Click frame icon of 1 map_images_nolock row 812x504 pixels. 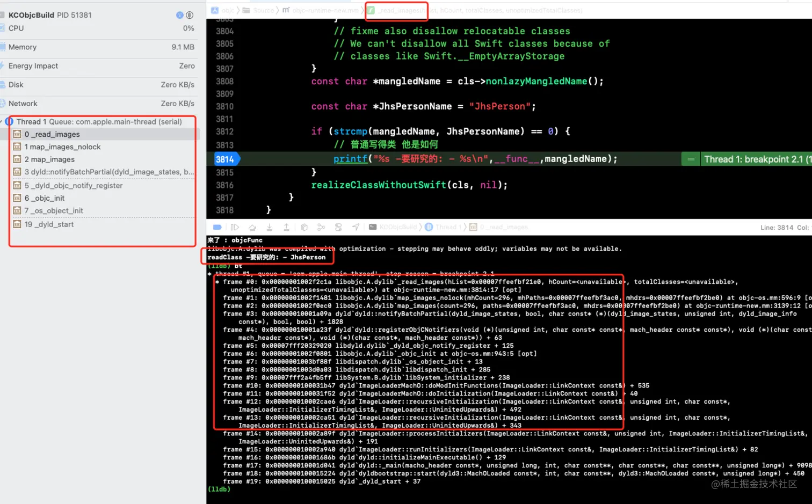pos(17,147)
